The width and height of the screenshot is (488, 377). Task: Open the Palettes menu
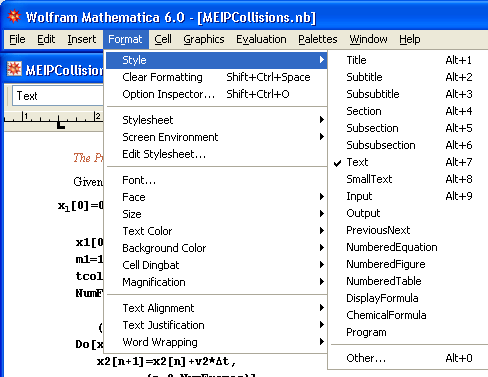click(x=318, y=39)
